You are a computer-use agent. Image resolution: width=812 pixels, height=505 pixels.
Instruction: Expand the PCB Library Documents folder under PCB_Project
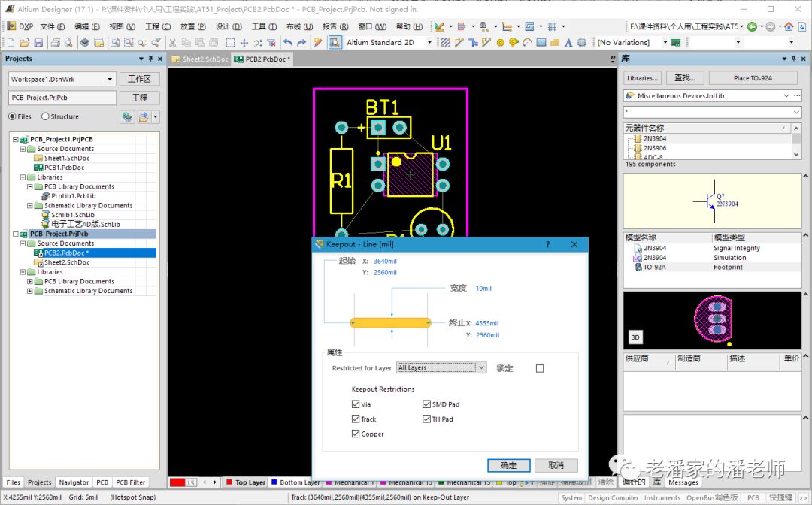(x=30, y=282)
